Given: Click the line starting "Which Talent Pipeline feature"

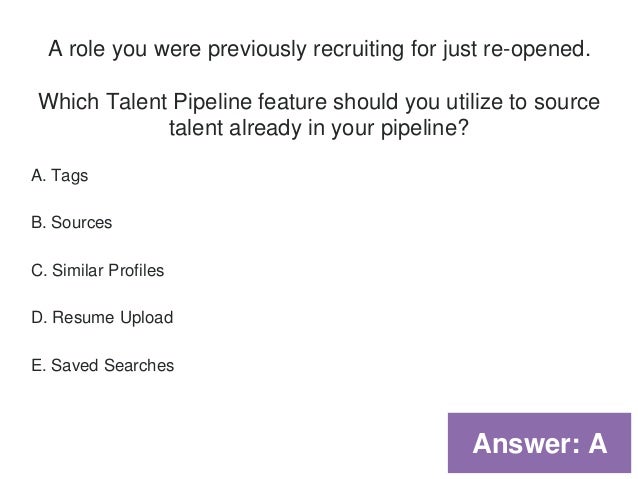Looking at the screenshot, I should pyautogui.click(x=319, y=103).
